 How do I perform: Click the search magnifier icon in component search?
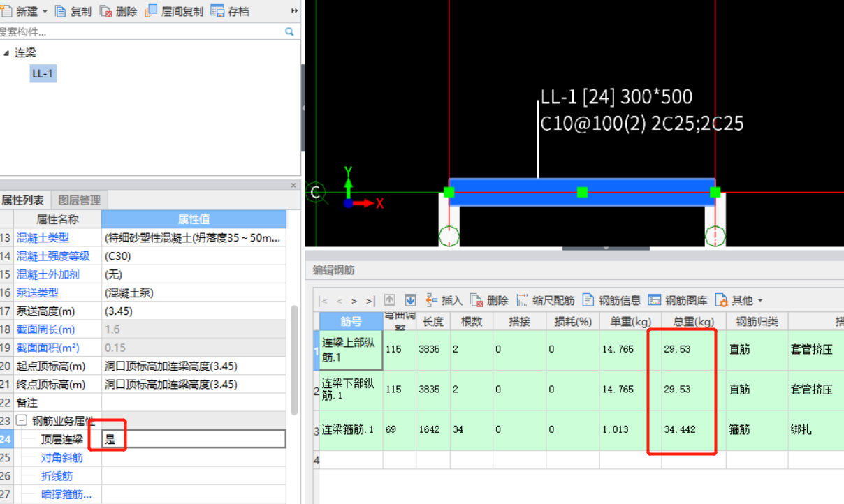click(289, 31)
